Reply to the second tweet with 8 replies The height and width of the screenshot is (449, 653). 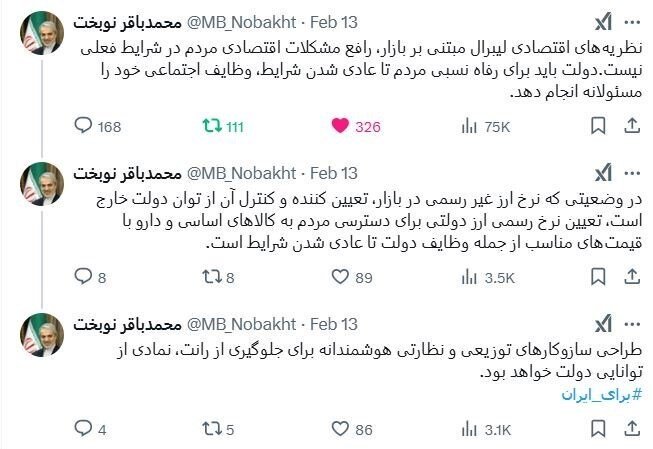[85, 278]
